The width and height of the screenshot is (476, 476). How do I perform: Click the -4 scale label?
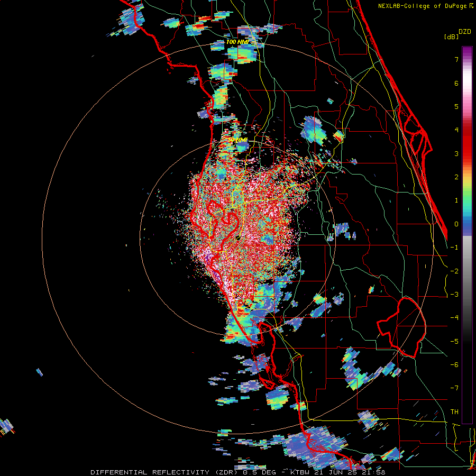454,318
